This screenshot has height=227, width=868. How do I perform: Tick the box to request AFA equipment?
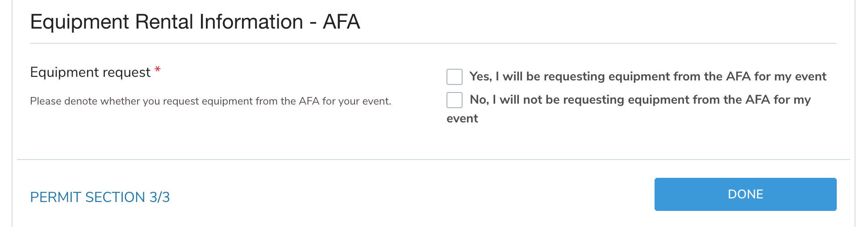tap(454, 77)
